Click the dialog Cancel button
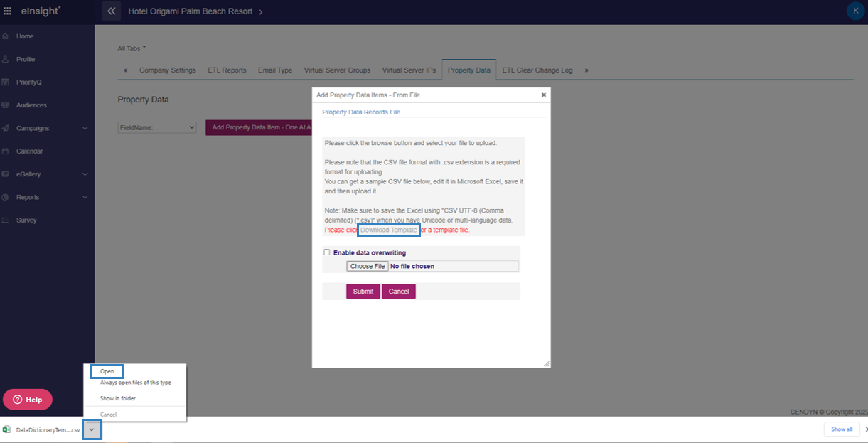 click(x=399, y=292)
